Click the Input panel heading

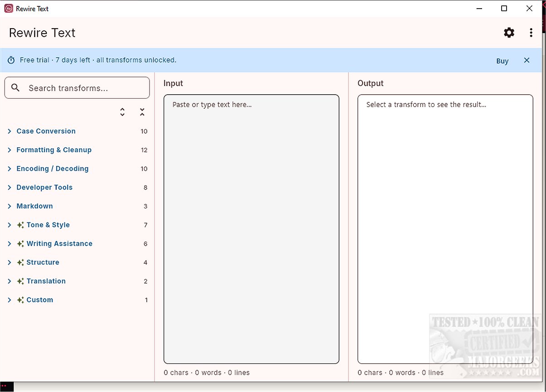tap(173, 83)
